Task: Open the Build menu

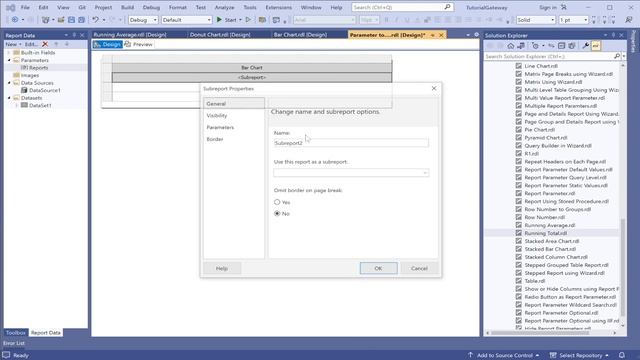Action: pyautogui.click(x=127, y=7)
